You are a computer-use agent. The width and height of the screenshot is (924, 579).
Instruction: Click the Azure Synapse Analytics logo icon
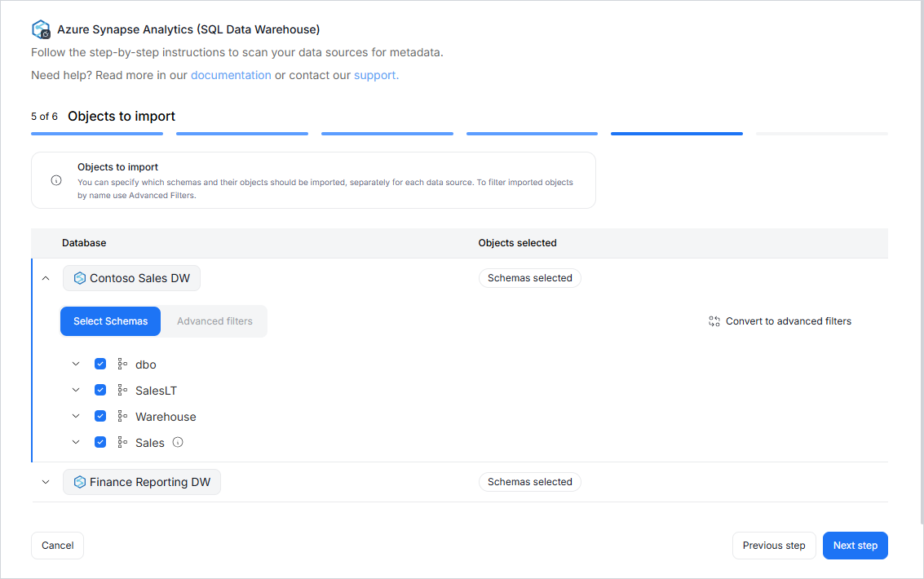coord(41,29)
